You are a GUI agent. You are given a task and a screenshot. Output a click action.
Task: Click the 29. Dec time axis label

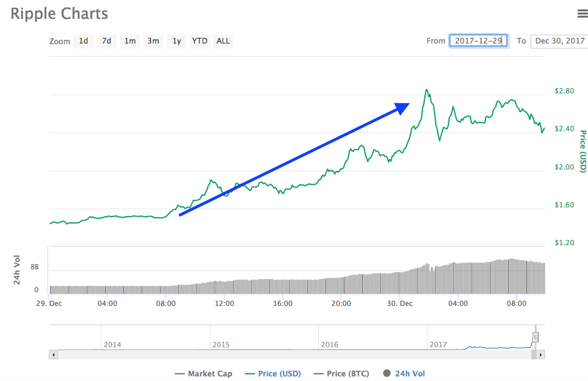point(49,303)
